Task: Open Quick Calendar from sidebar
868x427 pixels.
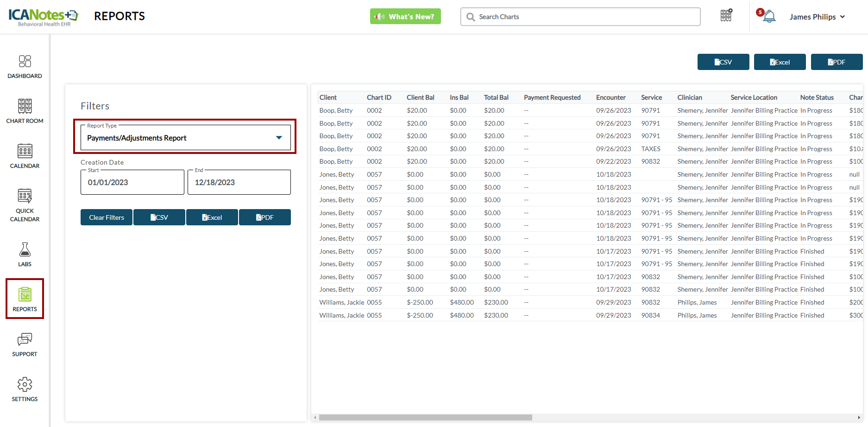Action: pyautogui.click(x=25, y=205)
